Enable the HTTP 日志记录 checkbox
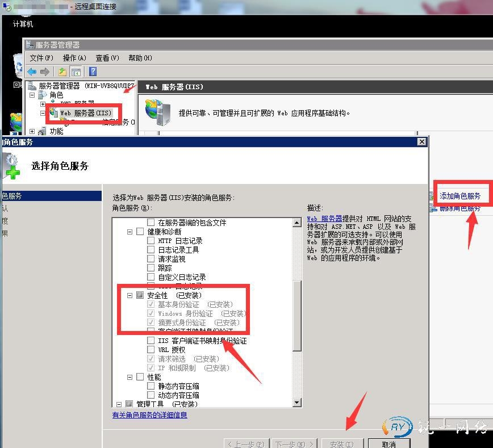 coord(151,241)
